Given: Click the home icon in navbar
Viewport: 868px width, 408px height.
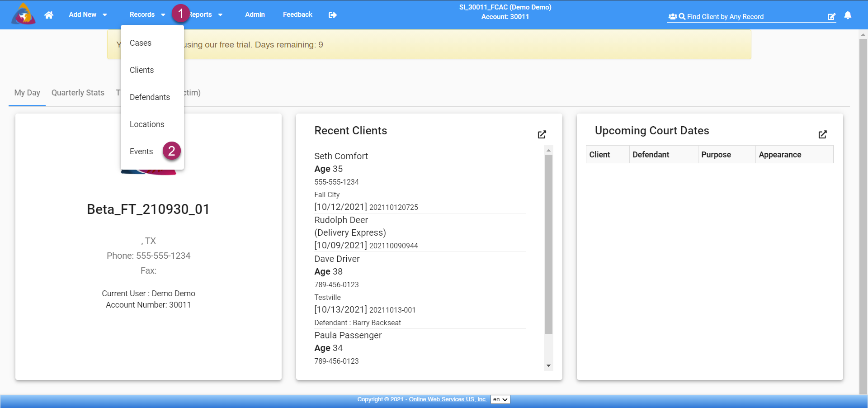Looking at the screenshot, I should click(x=49, y=15).
